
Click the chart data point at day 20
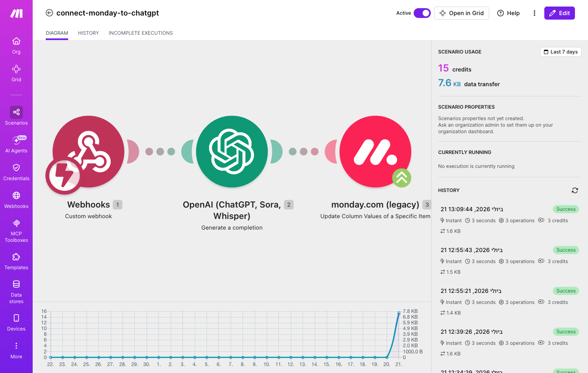coord(387,357)
